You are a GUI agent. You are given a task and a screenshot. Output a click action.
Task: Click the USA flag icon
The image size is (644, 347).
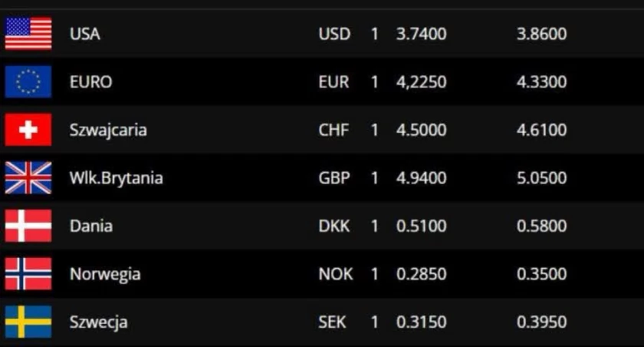28,33
